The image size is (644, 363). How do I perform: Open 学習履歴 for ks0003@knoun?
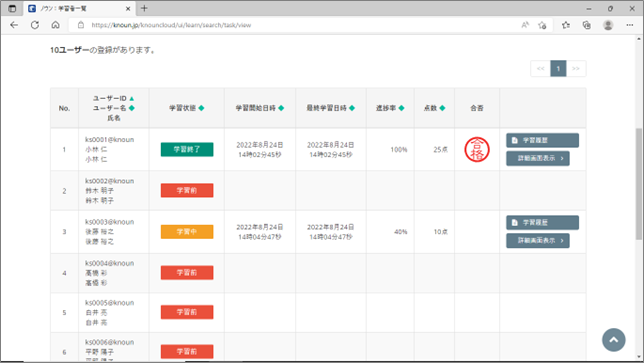[x=543, y=223]
